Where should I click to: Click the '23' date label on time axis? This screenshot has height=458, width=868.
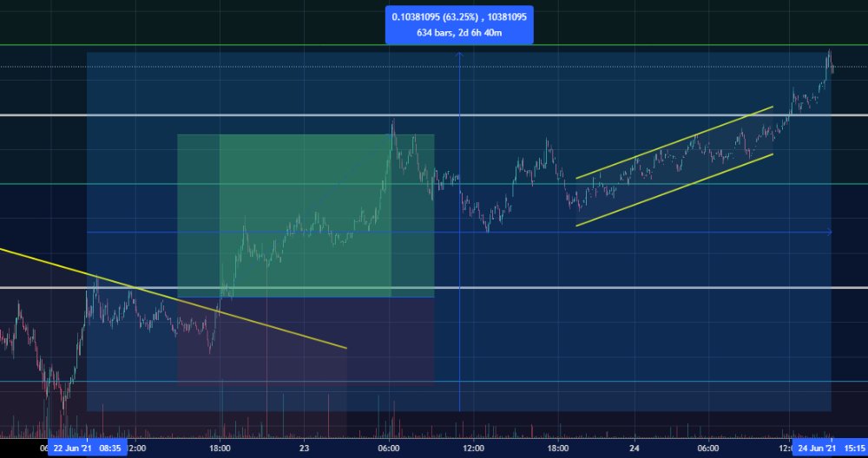click(304, 448)
